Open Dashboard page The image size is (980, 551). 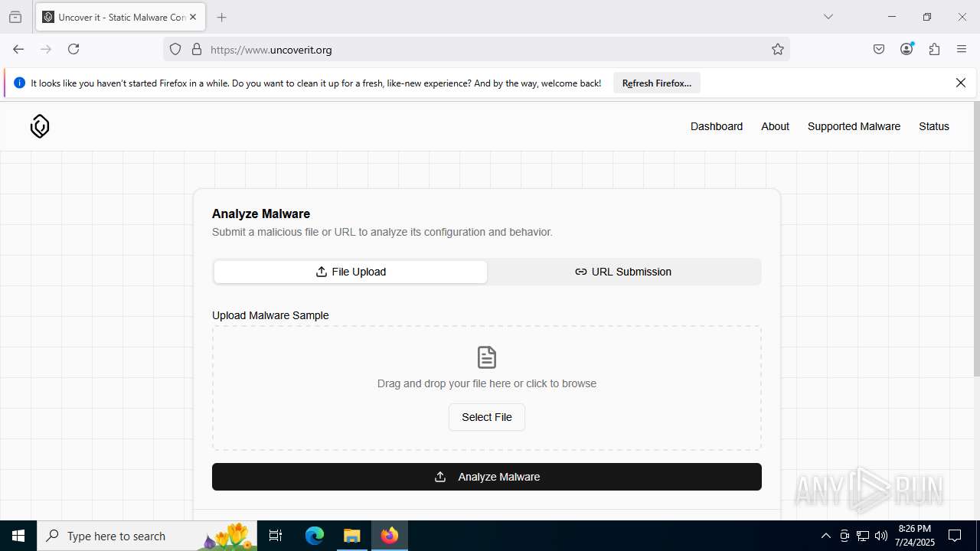point(717,126)
